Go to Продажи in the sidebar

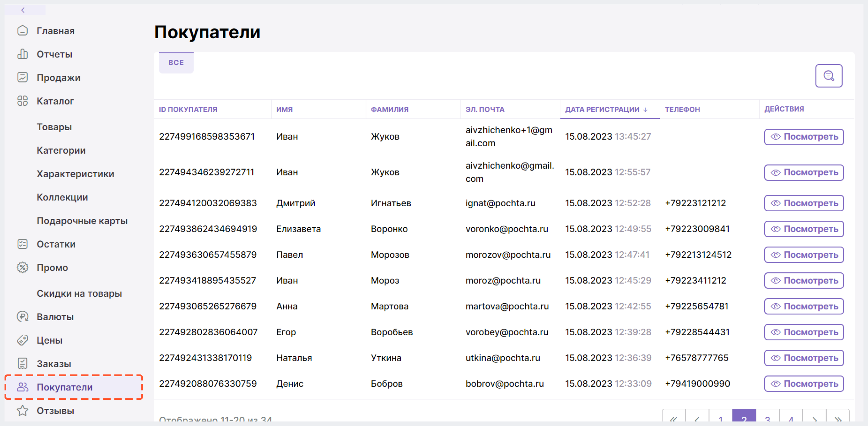tap(59, 78)
